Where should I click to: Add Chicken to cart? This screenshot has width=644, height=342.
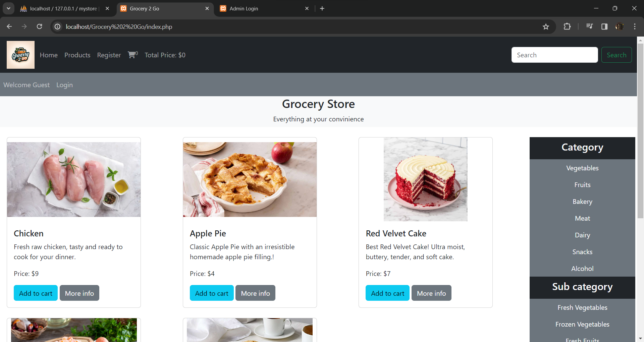click(36, 293)
